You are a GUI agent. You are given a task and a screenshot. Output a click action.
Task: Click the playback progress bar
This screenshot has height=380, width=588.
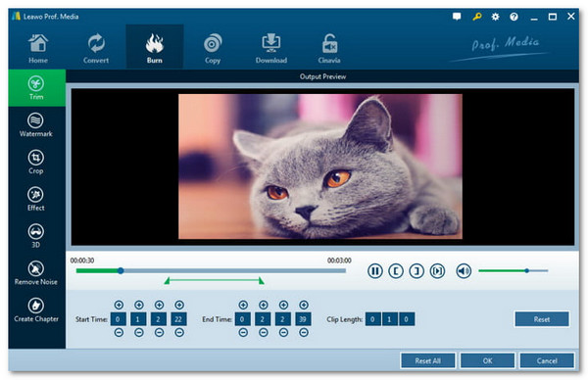211,270
